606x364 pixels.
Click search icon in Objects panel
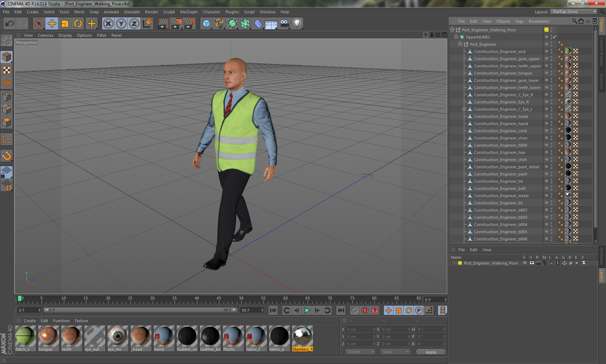[x=574, y=21]
